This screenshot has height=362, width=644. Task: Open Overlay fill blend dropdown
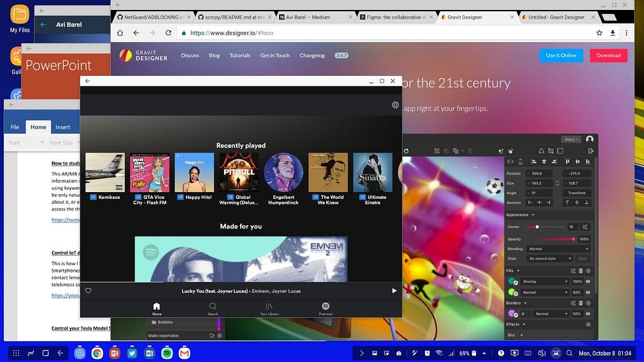(x=545, y=282)
